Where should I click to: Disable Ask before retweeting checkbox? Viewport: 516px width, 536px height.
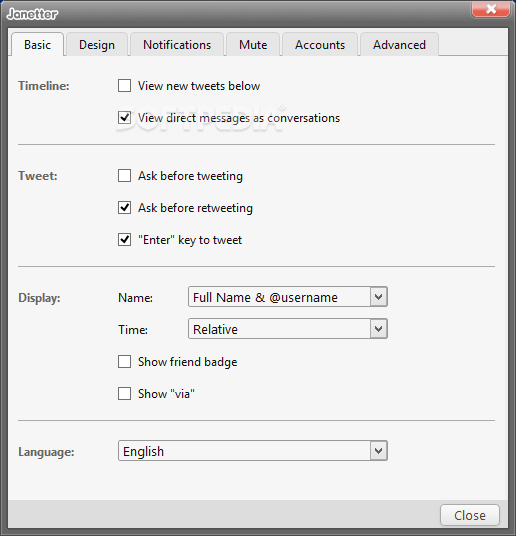tap(124, 207)
